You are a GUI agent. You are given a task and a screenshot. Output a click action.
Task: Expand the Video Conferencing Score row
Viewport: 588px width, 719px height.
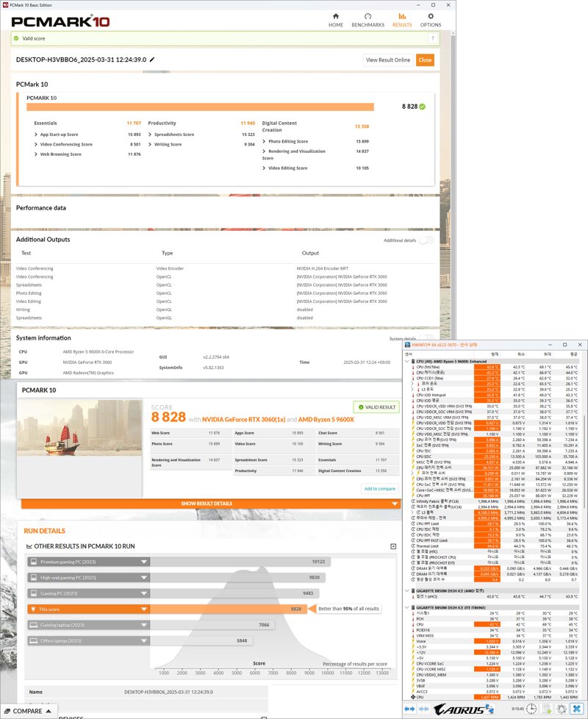click(36, 144)
